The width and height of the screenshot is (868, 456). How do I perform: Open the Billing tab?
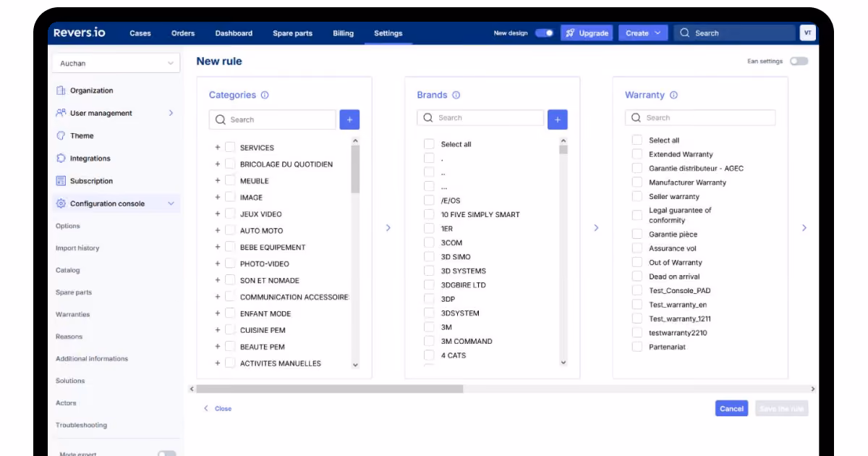(344, 33)
